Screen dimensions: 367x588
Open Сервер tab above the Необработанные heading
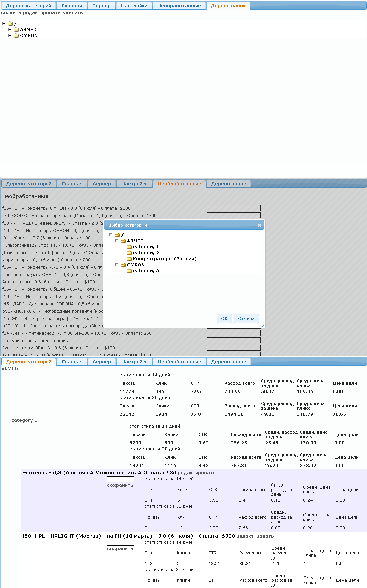coord(102,184)
